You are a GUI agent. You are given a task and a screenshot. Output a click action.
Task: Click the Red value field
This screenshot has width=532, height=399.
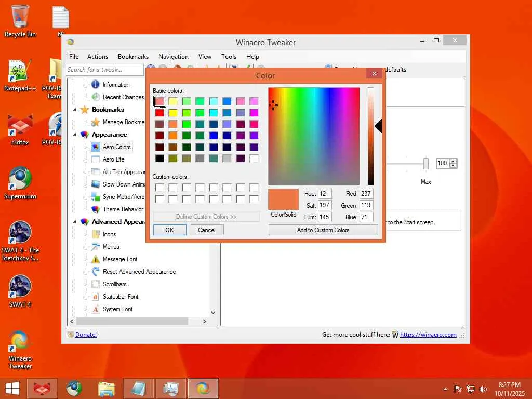[366, 194]
